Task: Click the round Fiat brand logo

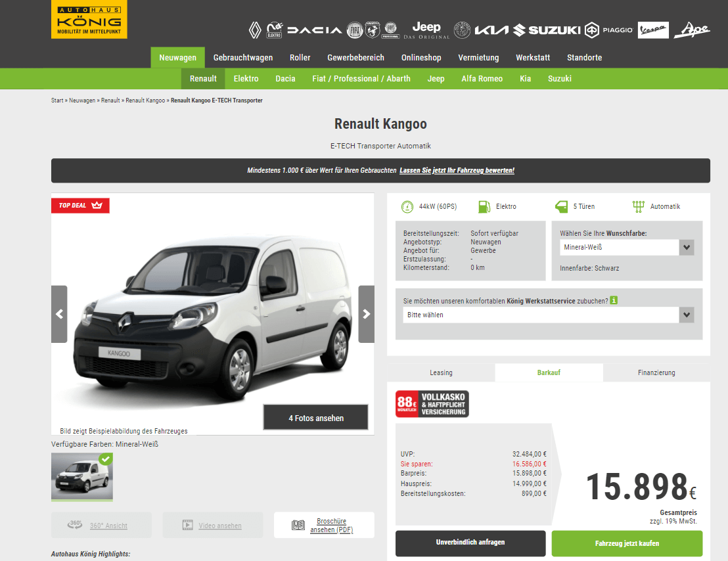Action: pyautogui.click(x=355, y=30)
